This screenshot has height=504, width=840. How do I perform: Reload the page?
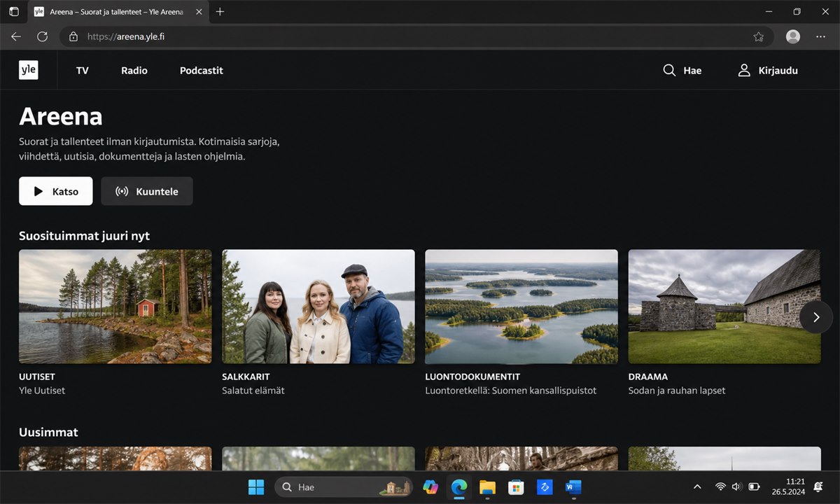[x=42, y=36]
